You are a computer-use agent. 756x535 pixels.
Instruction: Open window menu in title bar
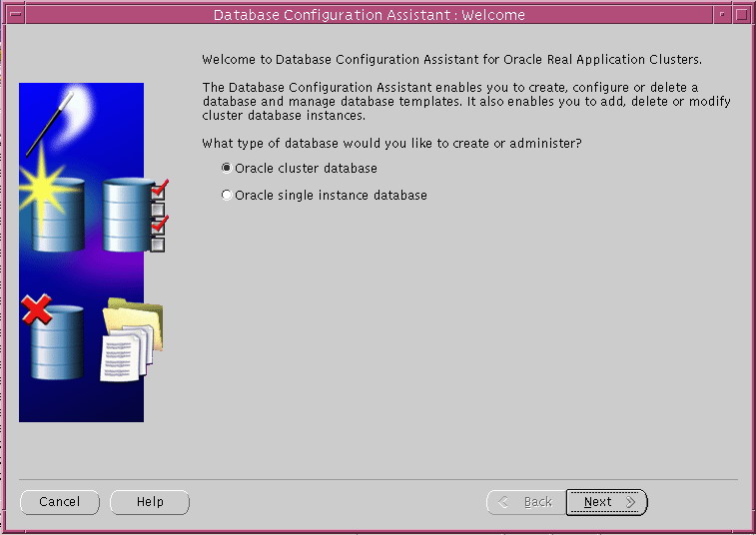pyautogui.click(x=15, y=14)
